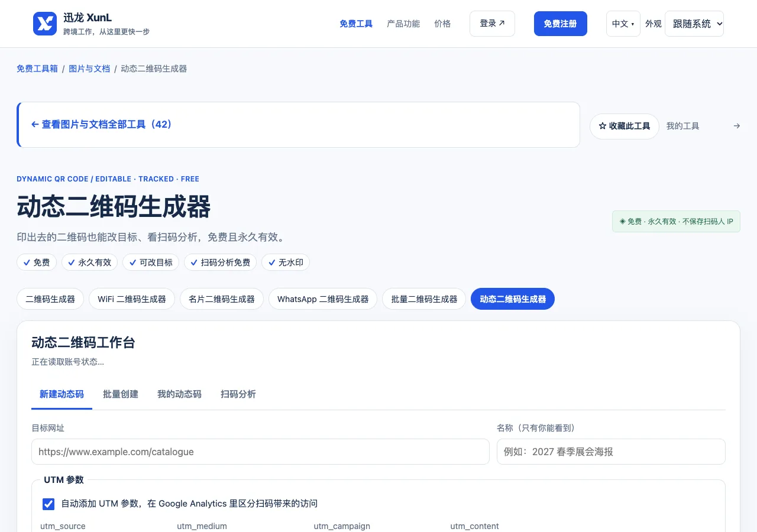Switch to the 新建动态码 tab
Image resolution: width=757 pixels, height=532 pixels.
click(62, 394)
